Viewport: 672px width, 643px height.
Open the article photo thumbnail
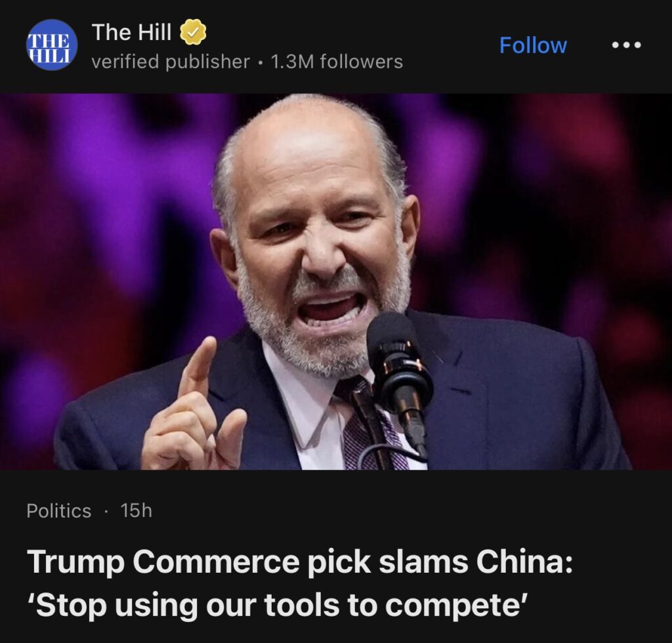click(x=336, y=281)
